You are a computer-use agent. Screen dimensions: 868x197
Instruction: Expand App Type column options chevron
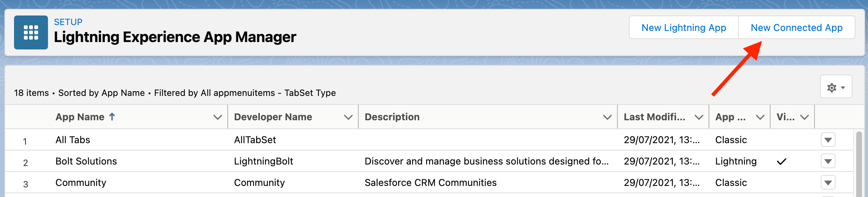point(760,117)
